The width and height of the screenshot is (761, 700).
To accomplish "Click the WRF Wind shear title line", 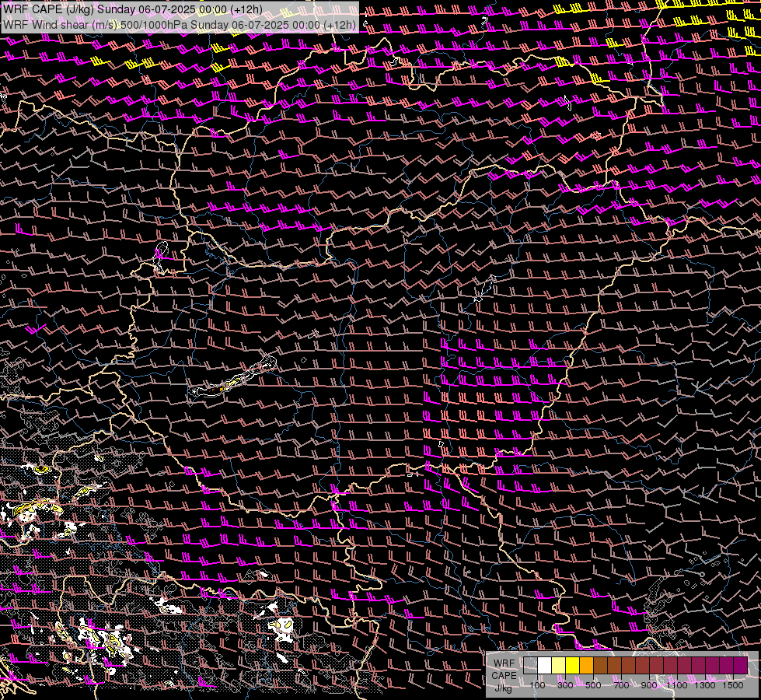I will 179,25.
